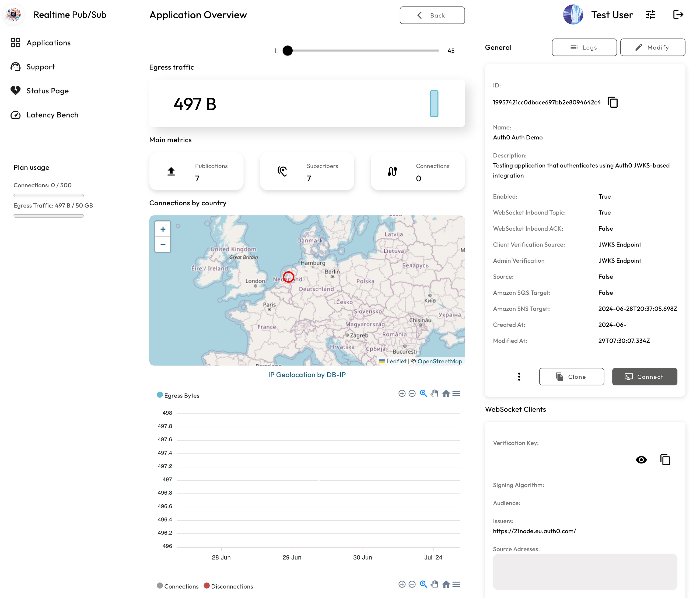Image resolution: width=700 pixels, height=598 pixels.
Task: Click the Realtime Pub/Sub logo
Action: point(13,15)
